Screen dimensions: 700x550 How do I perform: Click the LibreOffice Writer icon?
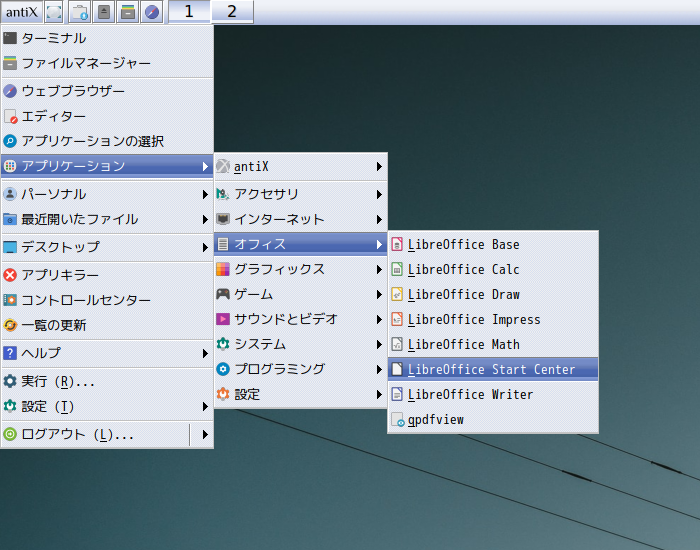coord(397,394)
